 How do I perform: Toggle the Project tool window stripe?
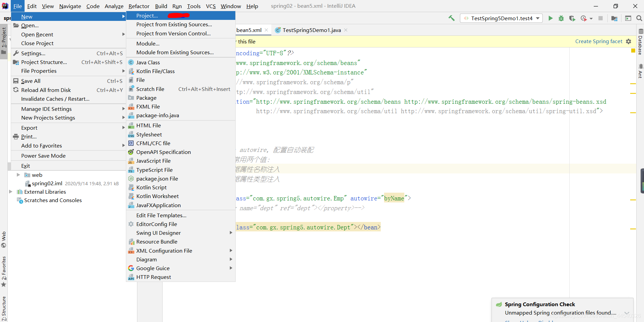(4, 40)
